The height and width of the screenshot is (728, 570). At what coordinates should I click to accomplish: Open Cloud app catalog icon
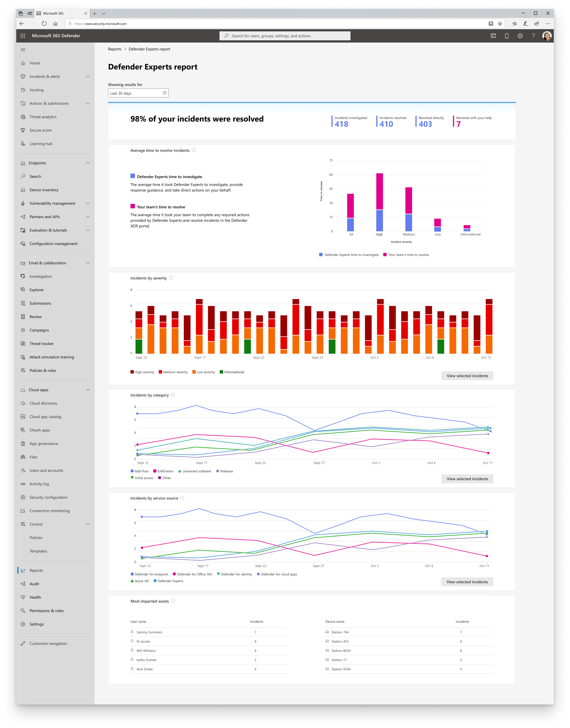23,417
